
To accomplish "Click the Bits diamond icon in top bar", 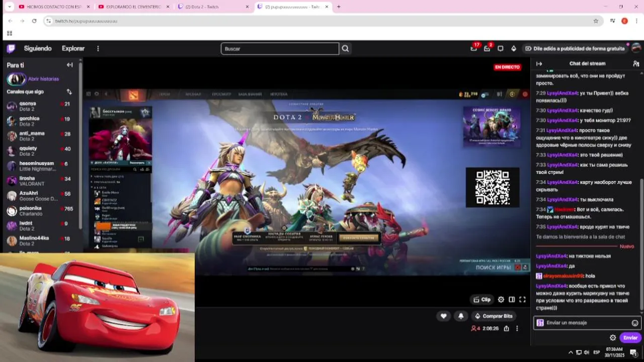I will [x=513, y=49].
